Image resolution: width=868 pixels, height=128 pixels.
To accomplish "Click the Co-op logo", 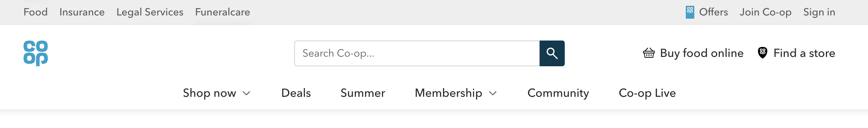I will click(x=36, y=53).
